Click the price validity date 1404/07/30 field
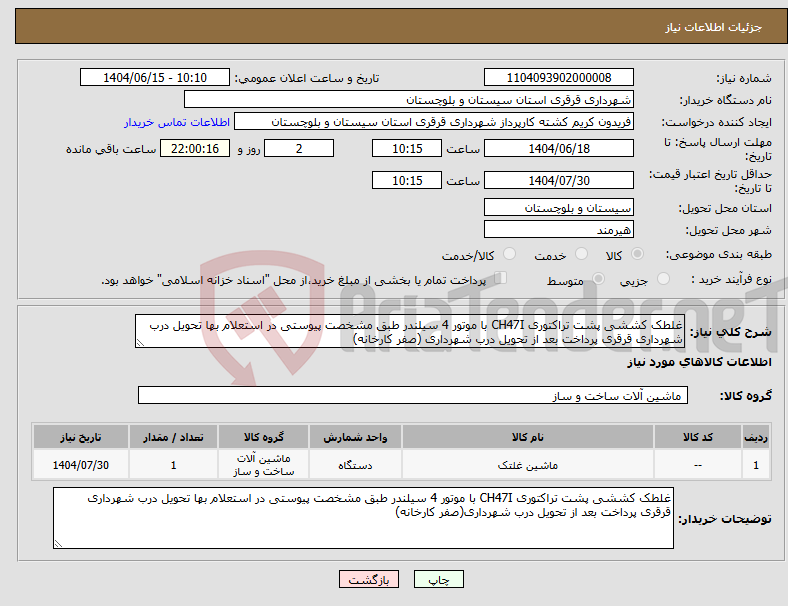The width and height of the screenshot is (788, 606). pyautogui.click(x=558, y=180)
